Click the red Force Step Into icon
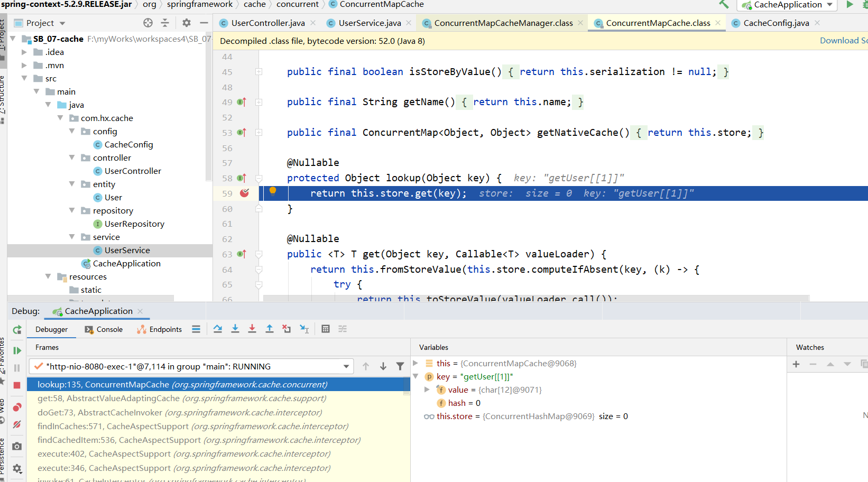Viewport: 868px width, 482px height. pyautogui.click(x=252, y=329)
